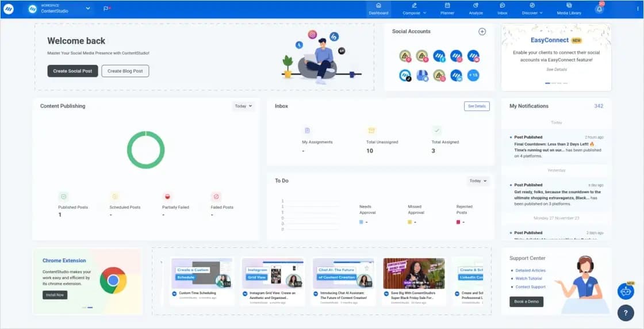Open Get ready folks Post Published notification
644x329 pixels.
point(557,194)
